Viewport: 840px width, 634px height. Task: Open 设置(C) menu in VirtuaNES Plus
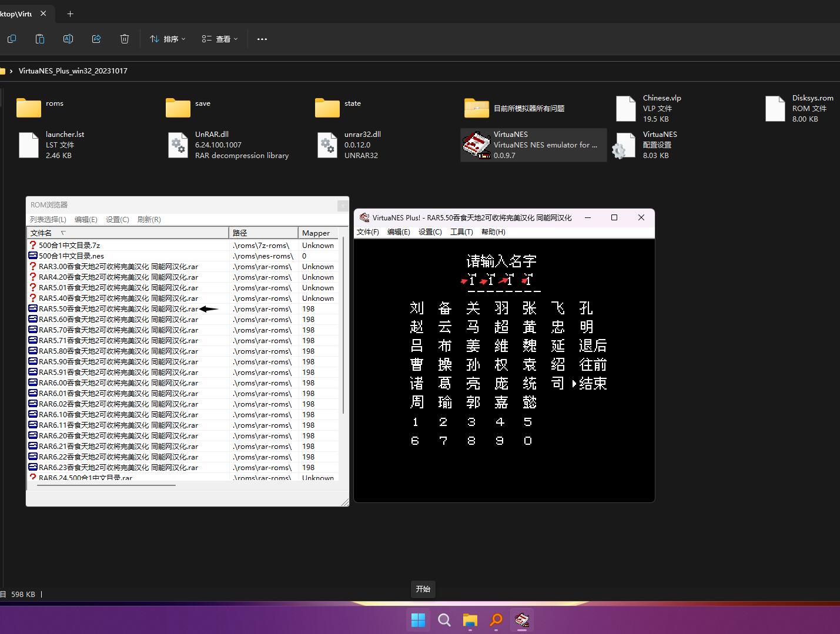430,232
